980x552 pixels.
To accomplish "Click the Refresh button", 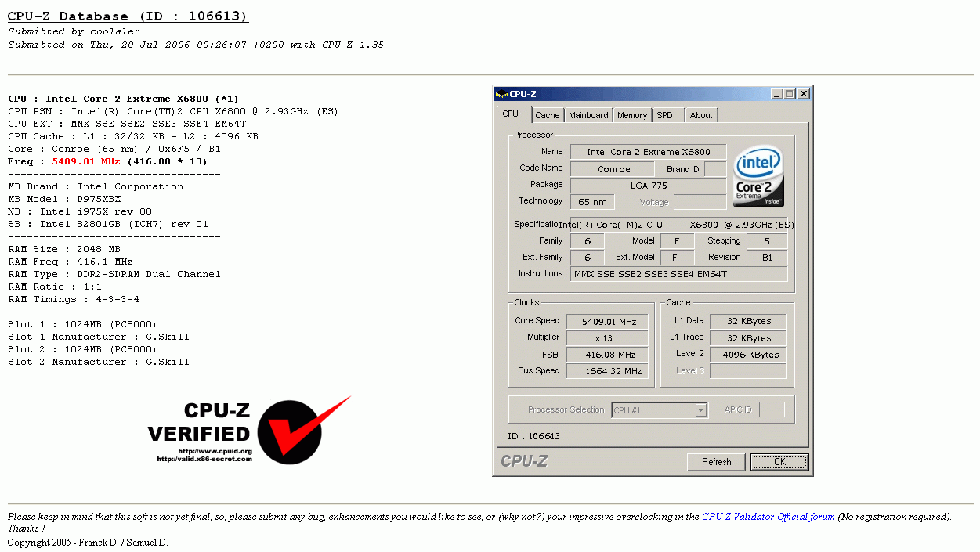I will [716, 462].
